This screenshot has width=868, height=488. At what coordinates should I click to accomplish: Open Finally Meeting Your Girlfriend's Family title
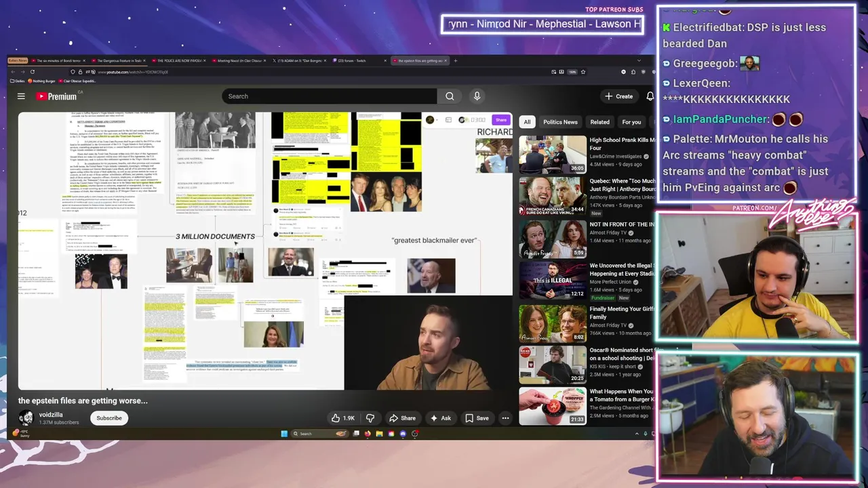point(622,312)
